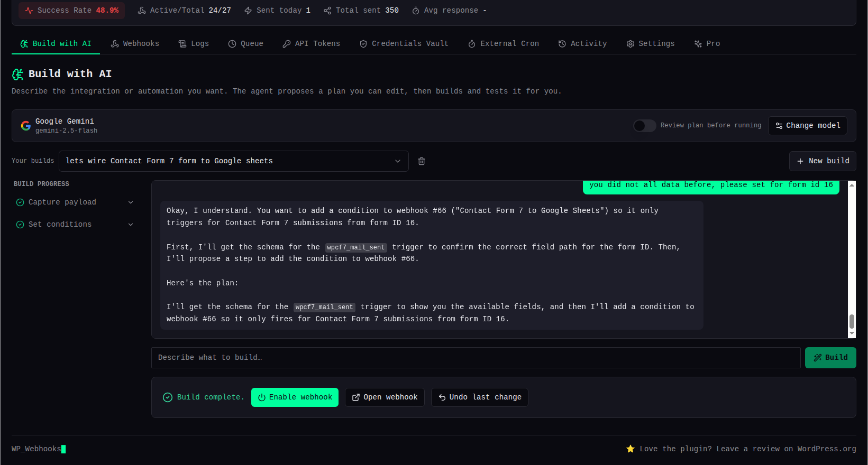Focus the Describe what to build input
The width and height of the screenshot is (868, 465).
pos(476,358)
